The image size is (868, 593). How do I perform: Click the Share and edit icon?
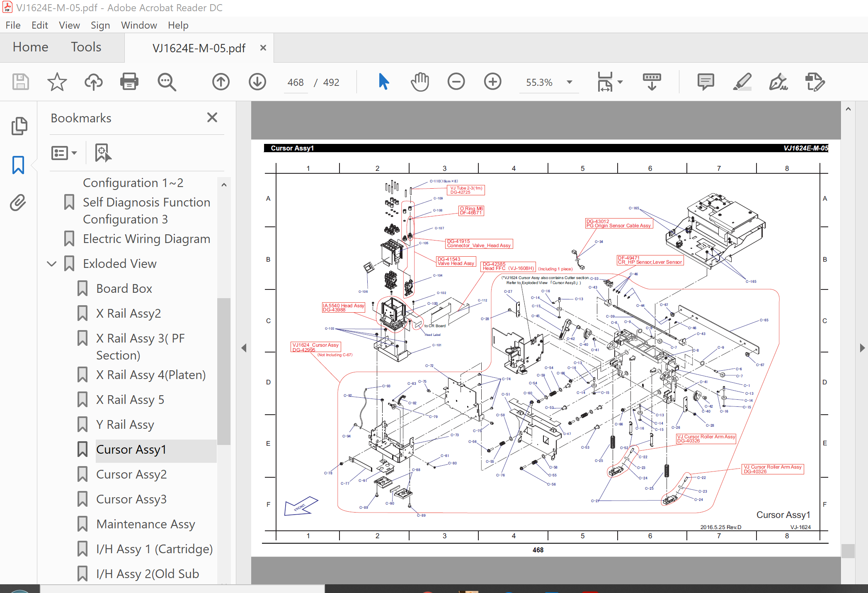tap(815, 82)
